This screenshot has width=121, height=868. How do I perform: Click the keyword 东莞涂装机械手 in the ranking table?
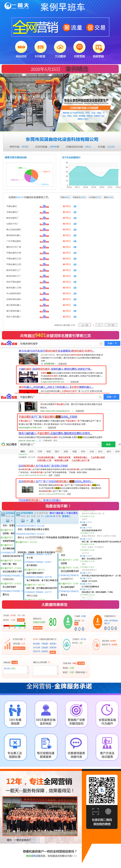pyautogui.click(x=13, y=299)
